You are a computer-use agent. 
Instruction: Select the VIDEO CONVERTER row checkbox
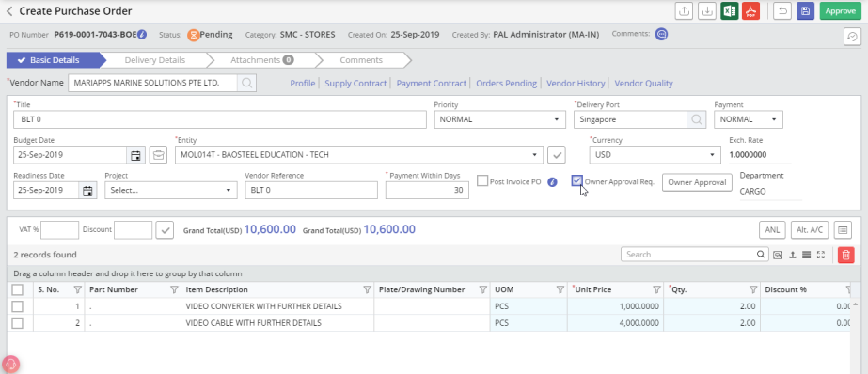(x=18, y=306)
